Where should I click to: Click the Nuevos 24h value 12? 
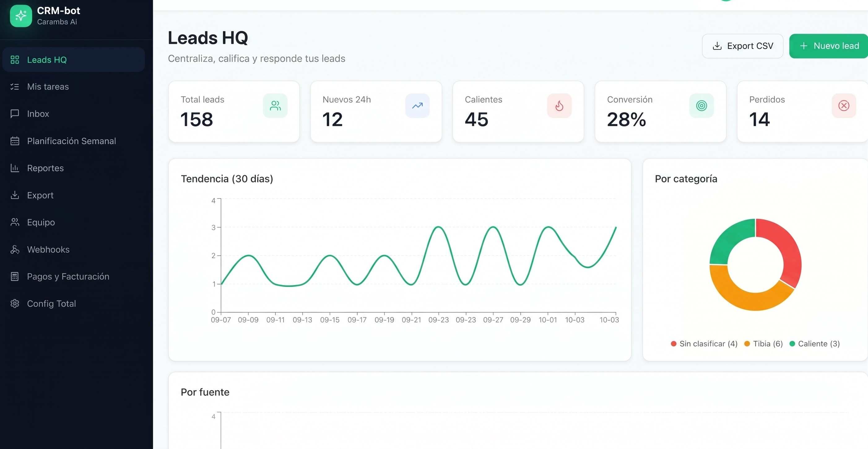pos(332,119)
